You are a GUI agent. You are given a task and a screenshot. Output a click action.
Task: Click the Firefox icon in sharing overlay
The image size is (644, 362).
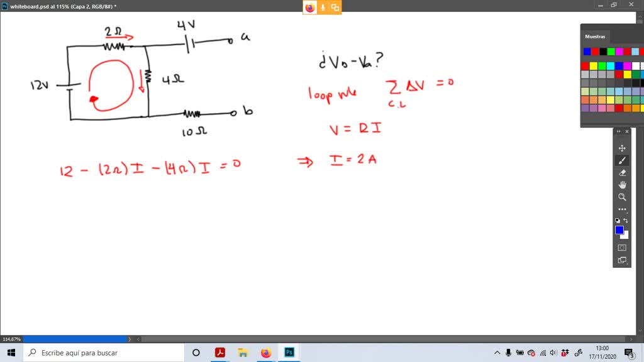(309, 8)
